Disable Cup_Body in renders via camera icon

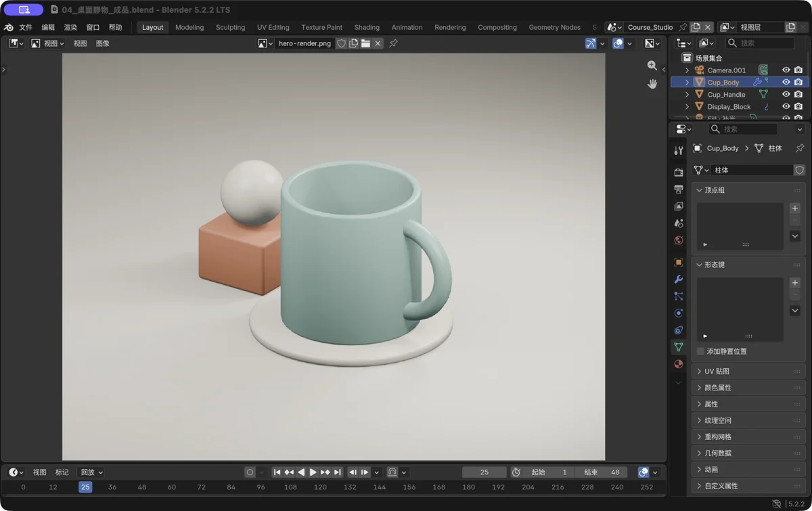click(x=798, y=83)
